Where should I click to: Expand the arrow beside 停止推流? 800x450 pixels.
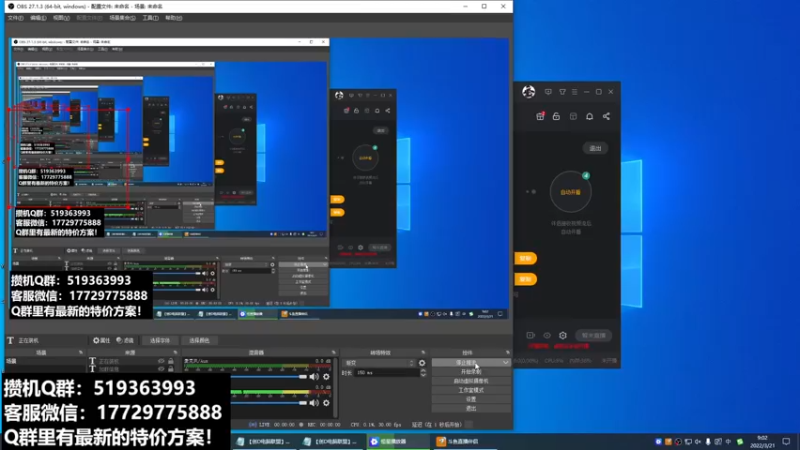[x=506, y=363]
